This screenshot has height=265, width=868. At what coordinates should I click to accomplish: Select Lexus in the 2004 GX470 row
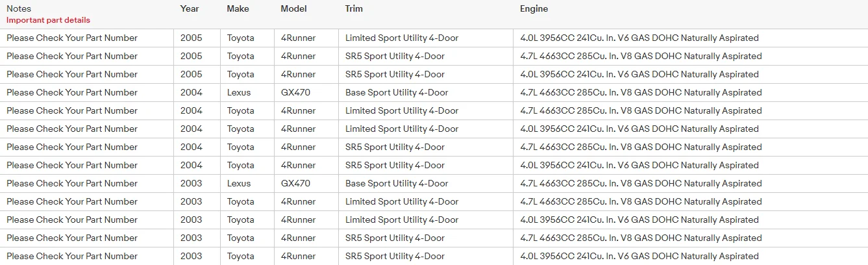(x=239, y=92)
